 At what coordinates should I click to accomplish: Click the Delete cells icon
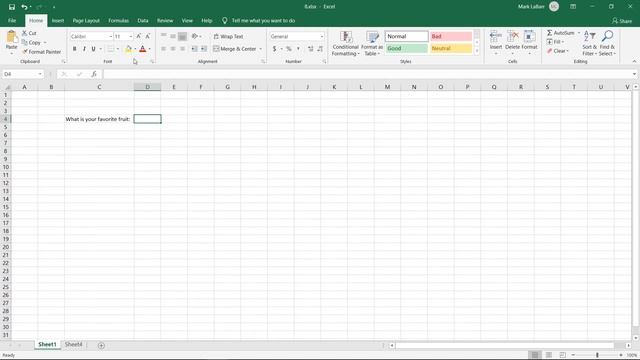pos(513,37)
